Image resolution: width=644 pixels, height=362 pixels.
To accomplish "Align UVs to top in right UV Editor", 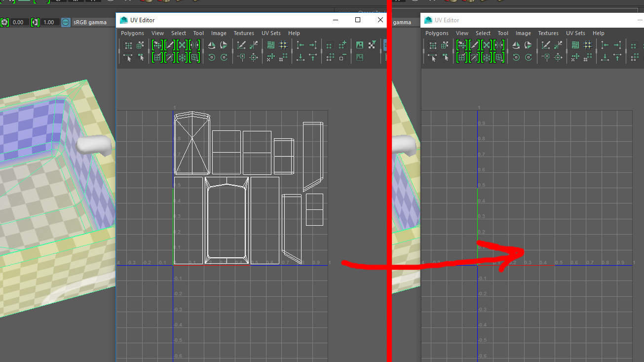I will point(617,57).
